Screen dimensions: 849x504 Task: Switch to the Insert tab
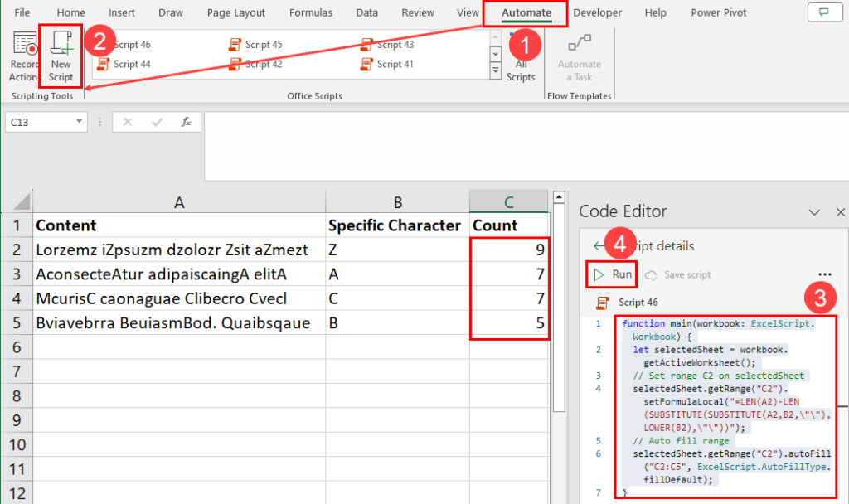click(122, 12)
